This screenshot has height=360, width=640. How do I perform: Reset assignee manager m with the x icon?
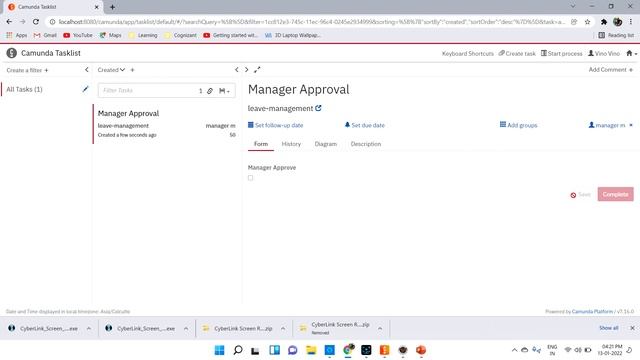631,125
